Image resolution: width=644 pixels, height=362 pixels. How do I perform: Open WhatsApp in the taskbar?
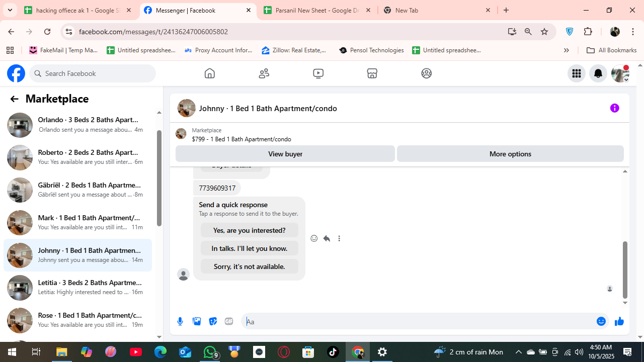pos(210,352)
